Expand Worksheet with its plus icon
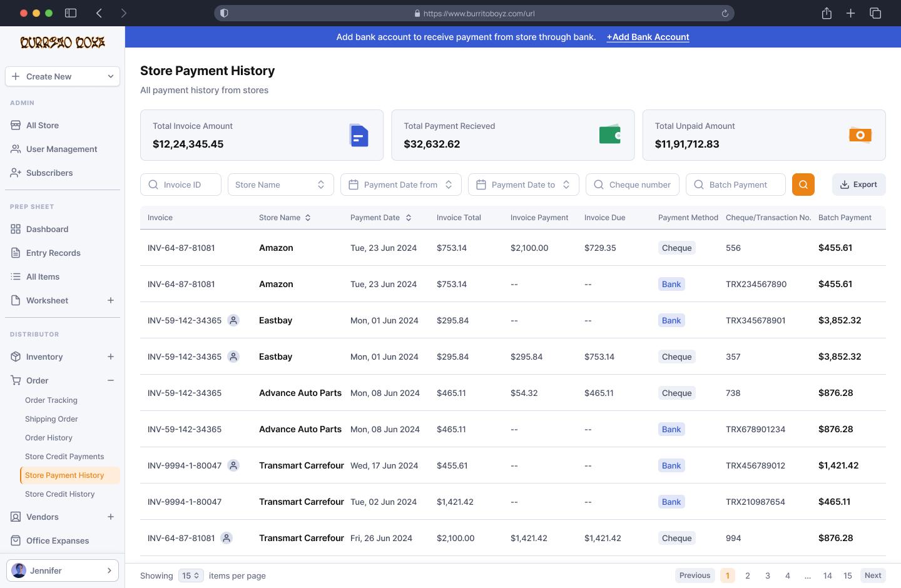Image resolution: width=901 pixels, height=588 pixels. click(111, 300)
